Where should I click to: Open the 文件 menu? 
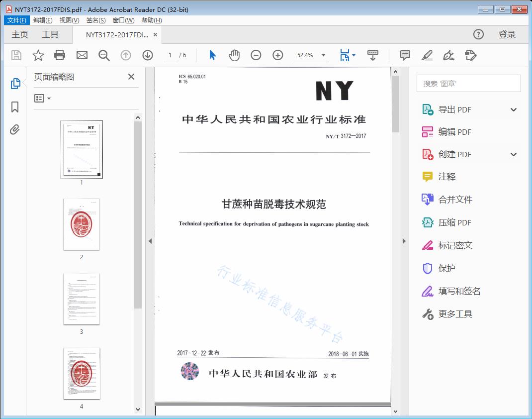16,20
